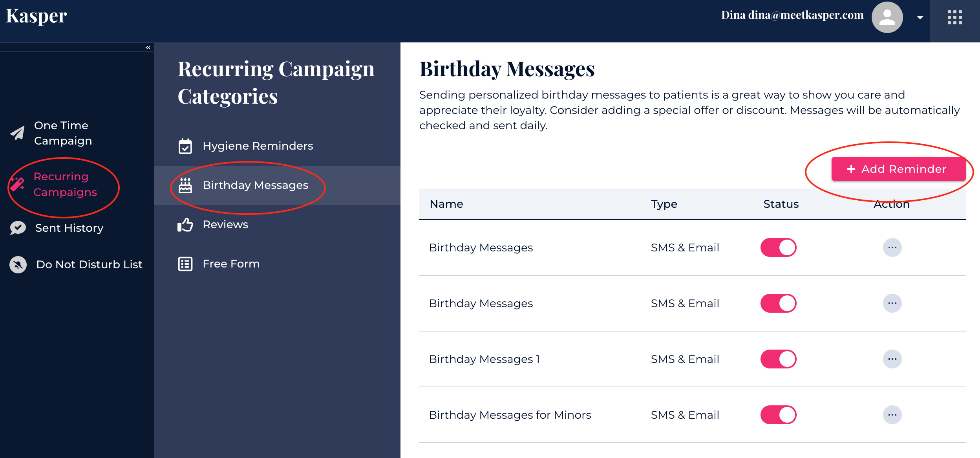Image resolution: width=980 pixels, height=458 pixels.
Task: Collapse the left sidebar with double chevron
Action: tap(148, 48)
